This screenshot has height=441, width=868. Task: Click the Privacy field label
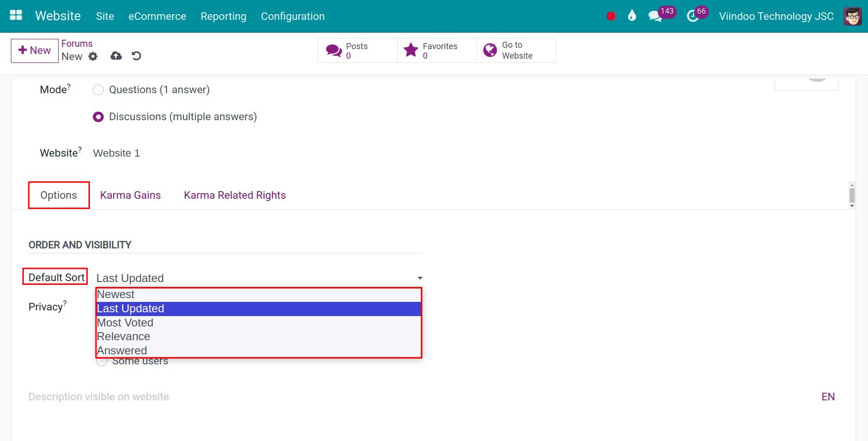click(x=47, y=306)
